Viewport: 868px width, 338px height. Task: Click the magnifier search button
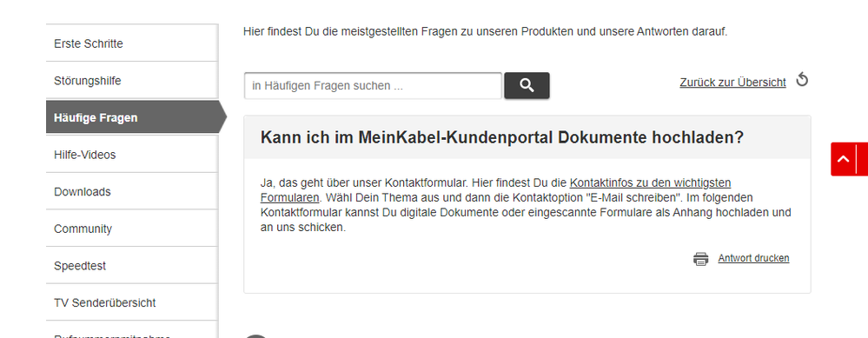(x=527, y=86)
